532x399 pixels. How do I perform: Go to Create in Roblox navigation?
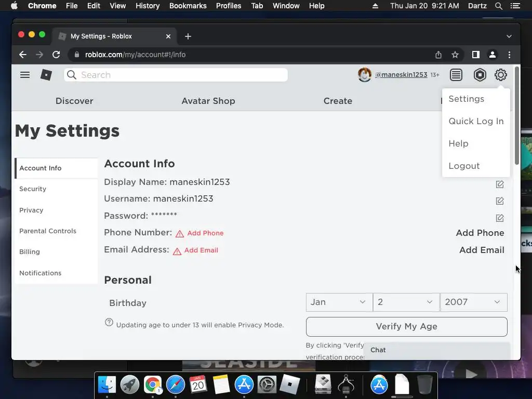coord(338,101)
